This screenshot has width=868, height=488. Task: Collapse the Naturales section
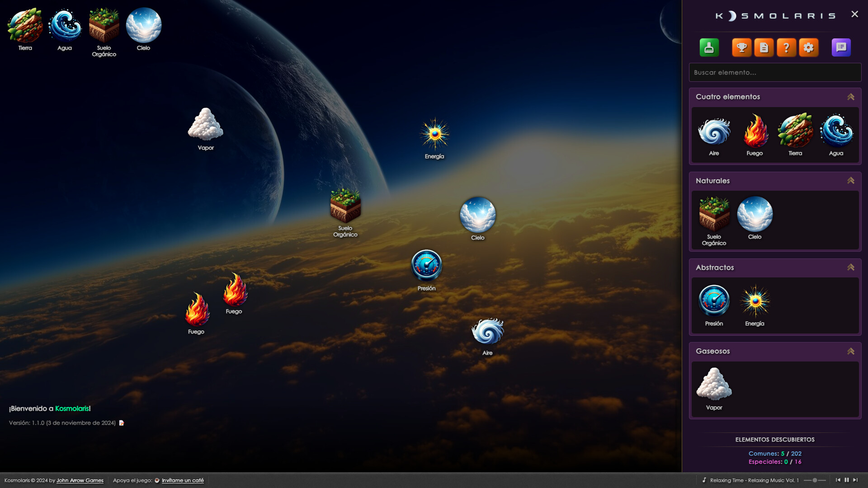pos(850,181)
